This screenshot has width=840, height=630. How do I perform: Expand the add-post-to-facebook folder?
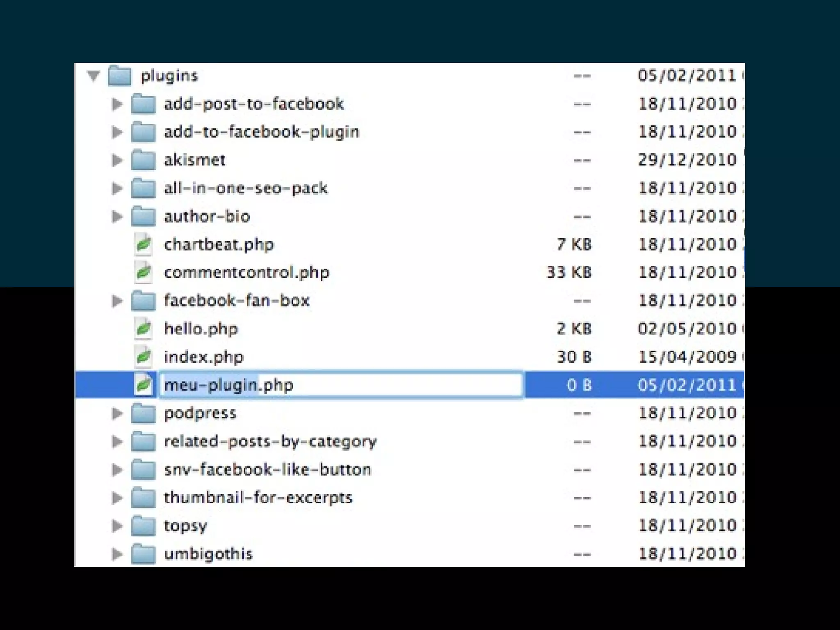pyautogui.click(x=117, y=104)
